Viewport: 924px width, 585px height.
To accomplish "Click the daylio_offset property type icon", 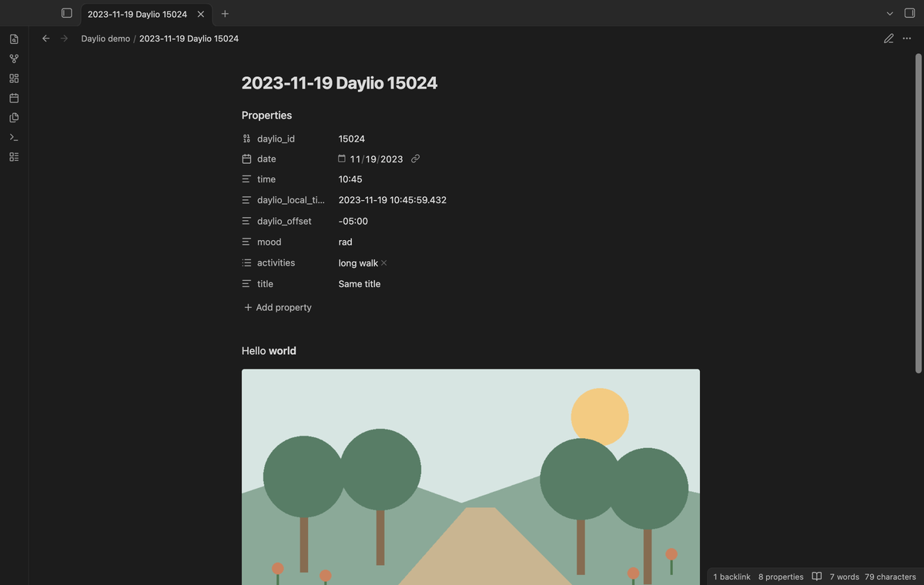I will pos(246,221).
